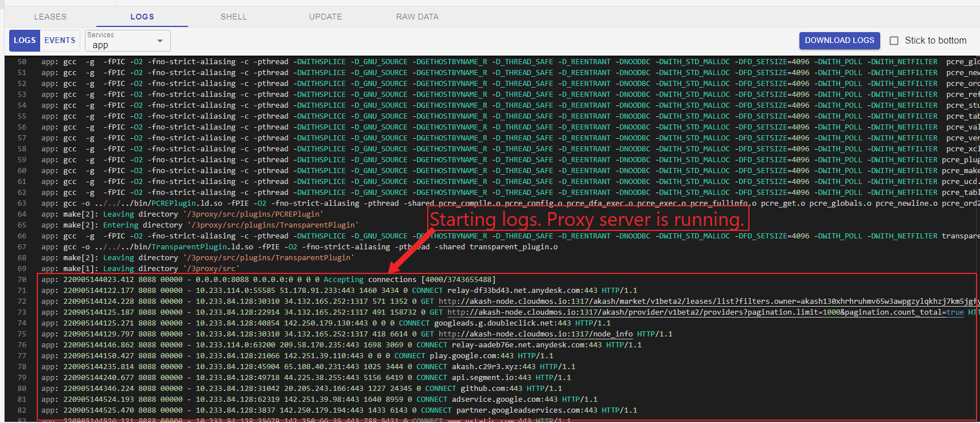Open the SHELL tab
The height and width of the screenshot is (423, 980).
click(x=233, y=17)
